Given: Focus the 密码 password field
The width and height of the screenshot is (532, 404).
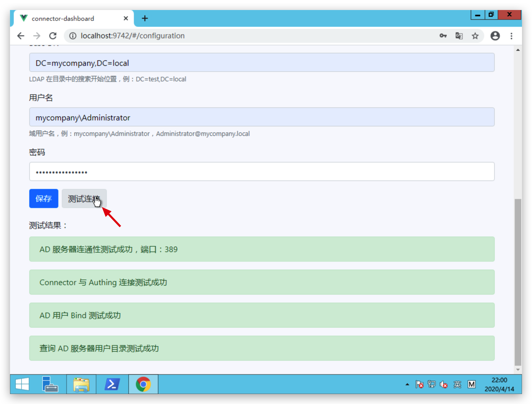Looking at the screenshot, I should click(x=261, y=171).
